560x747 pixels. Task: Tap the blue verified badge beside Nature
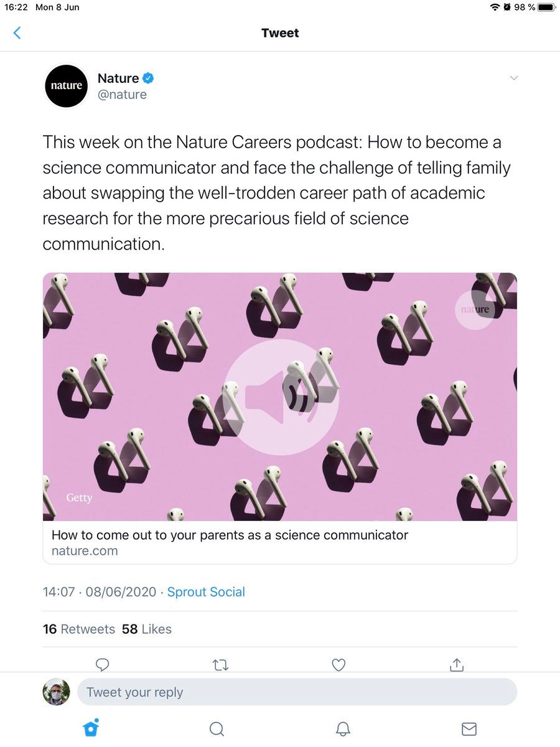149,78
